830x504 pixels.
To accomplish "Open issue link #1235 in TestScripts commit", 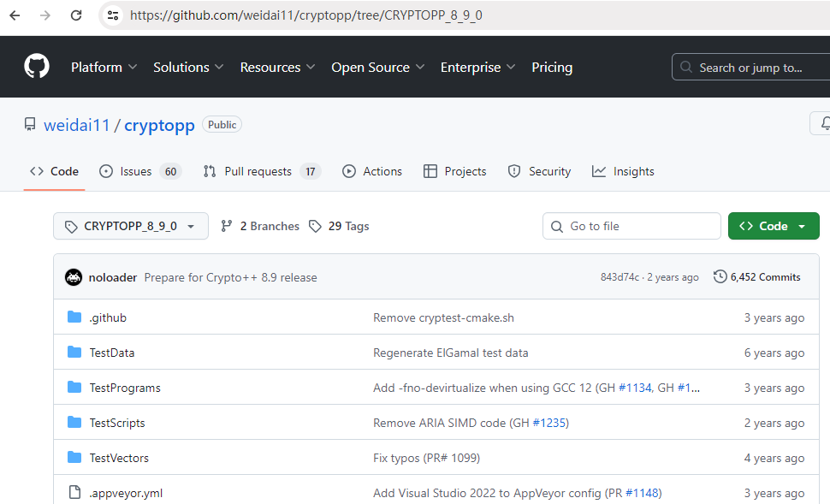I will (549, 423).
